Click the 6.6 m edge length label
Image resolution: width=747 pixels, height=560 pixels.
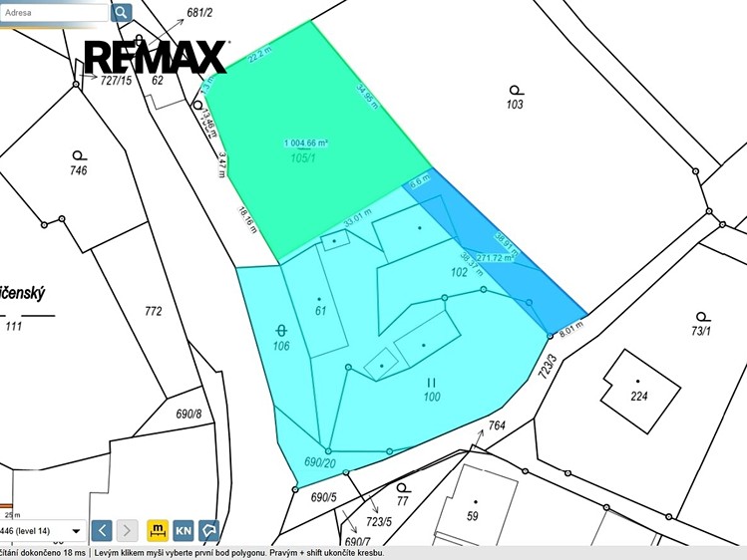tap(420, 180)
